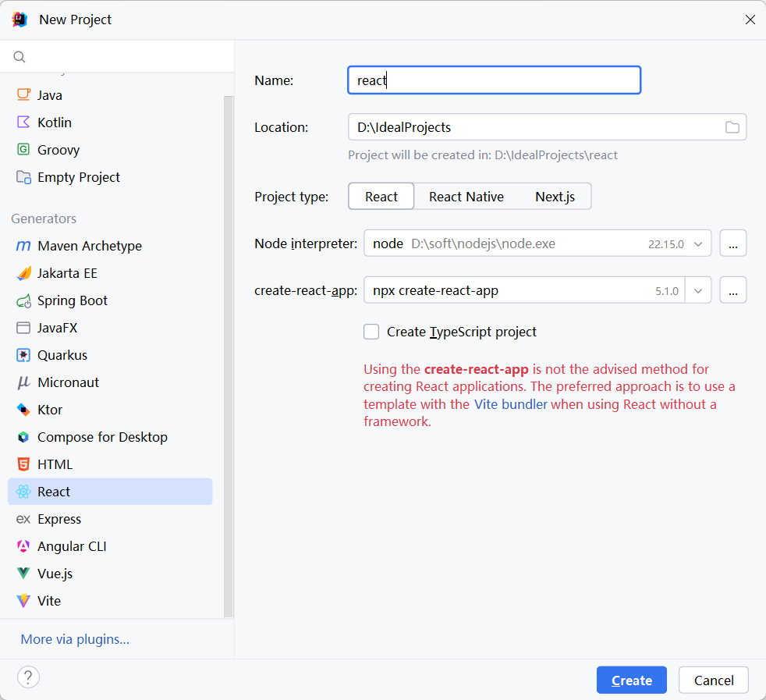The height and width of the screenshot is (700, 766).
Task: Browse location using folder icon
Action: tap(732, 127)
